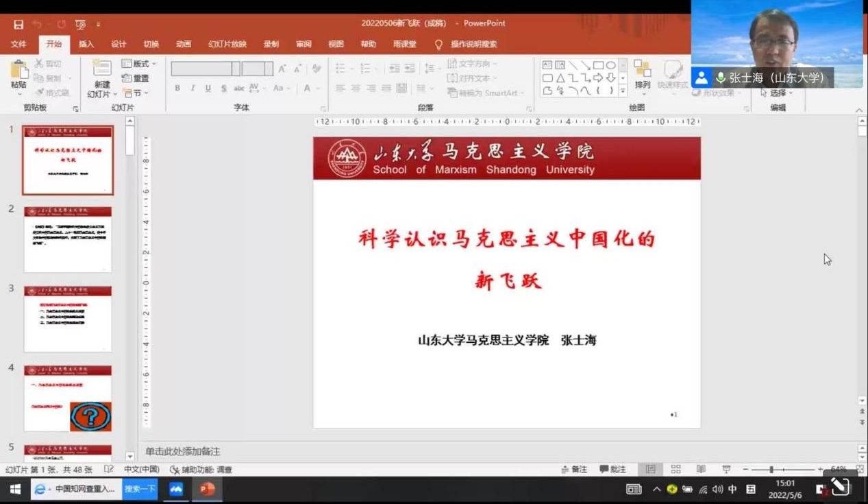The height and width of the screenshot is (504, 868).
Task: Switch to Slide Show (幻灯片放映) tab
Action: coord(227,44)
